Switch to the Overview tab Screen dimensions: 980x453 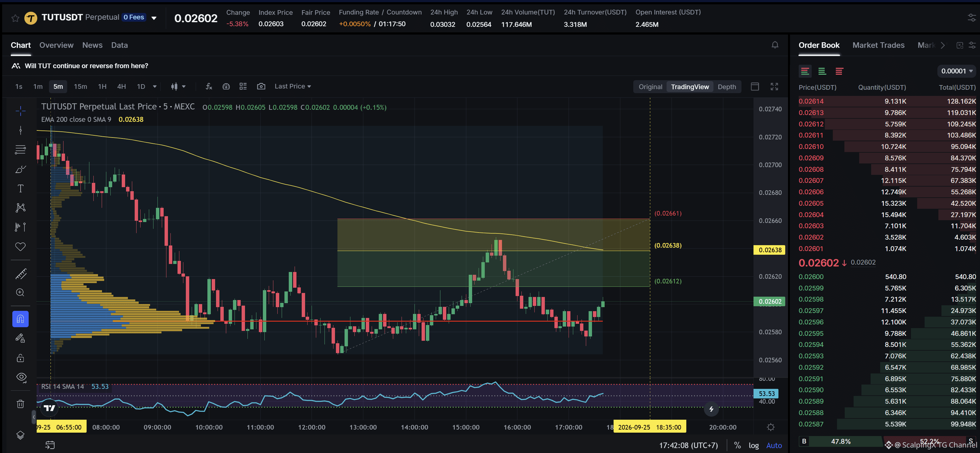(56, 45)
